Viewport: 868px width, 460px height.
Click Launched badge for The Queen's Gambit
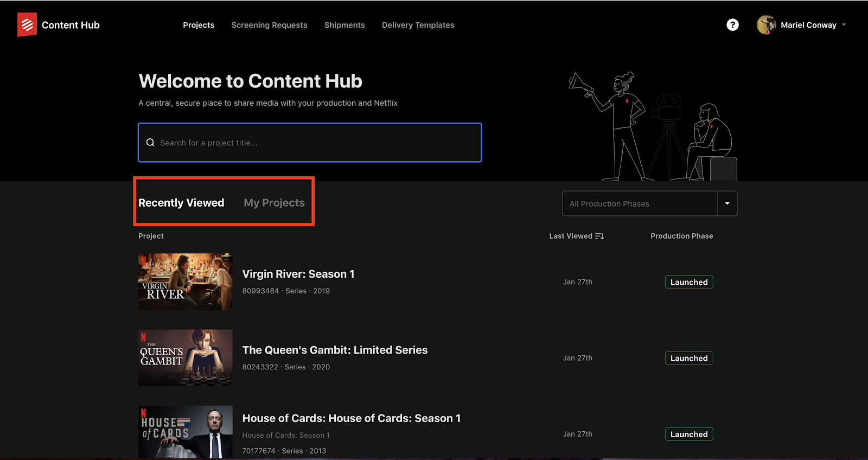click(689, 358)
